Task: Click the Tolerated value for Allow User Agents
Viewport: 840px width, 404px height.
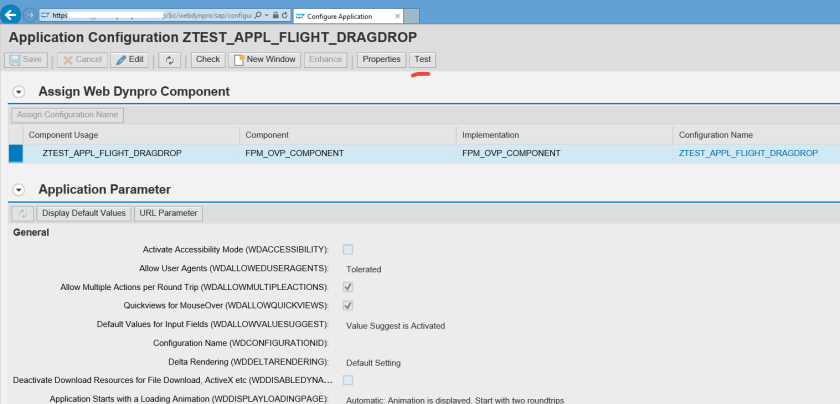Action: (364, 269)
